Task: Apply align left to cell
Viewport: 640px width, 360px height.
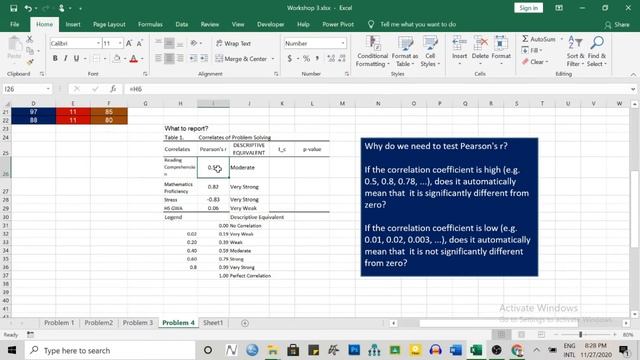Action: tap(158, 59)
